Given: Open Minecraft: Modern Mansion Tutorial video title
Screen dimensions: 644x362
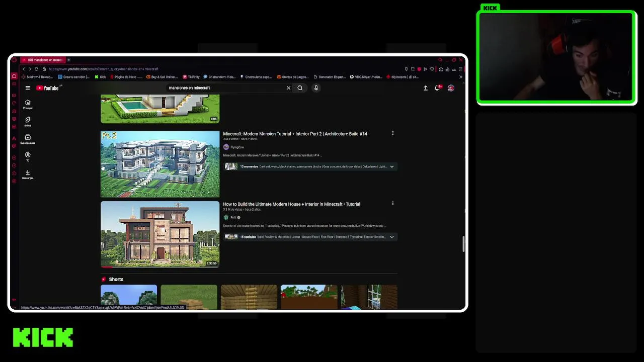Looking at the screenshot, I should (295, 134).
